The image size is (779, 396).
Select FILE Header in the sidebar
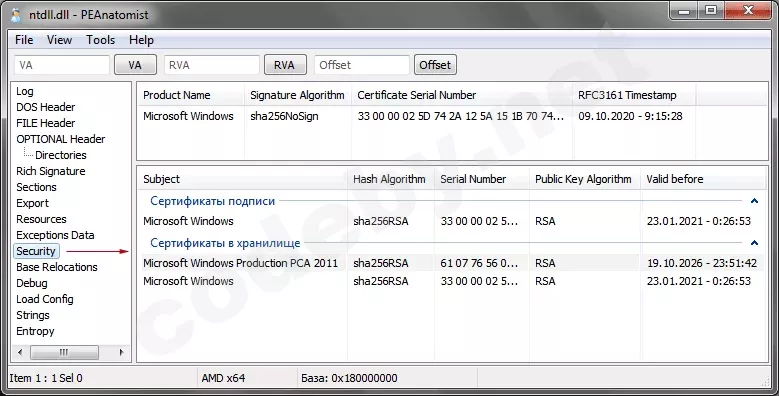(46, 123)
